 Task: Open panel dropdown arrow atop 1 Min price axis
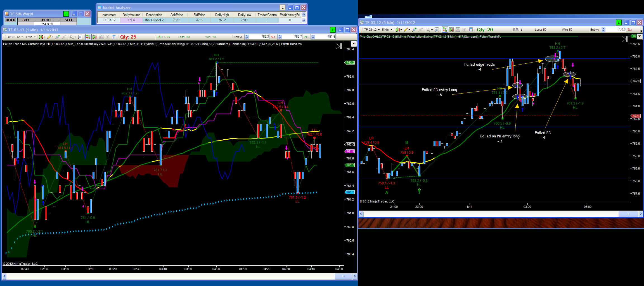(x=354, y=44)
